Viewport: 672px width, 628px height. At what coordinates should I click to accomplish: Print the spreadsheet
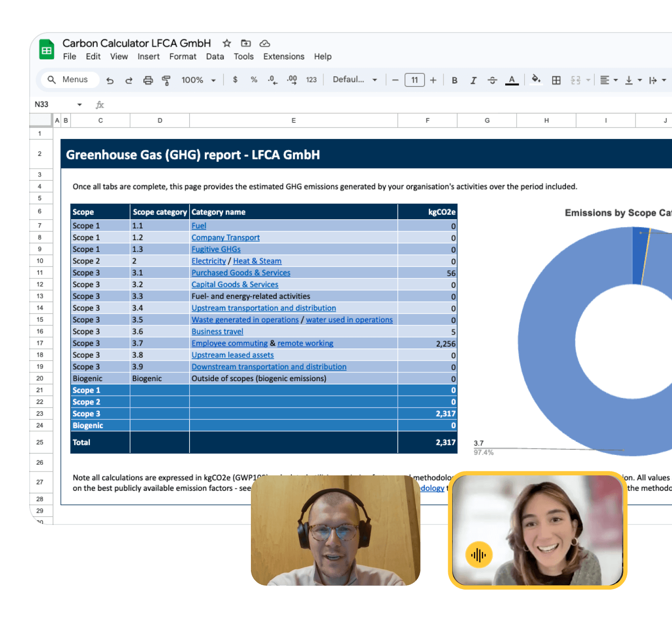click(x=148, y=80)
